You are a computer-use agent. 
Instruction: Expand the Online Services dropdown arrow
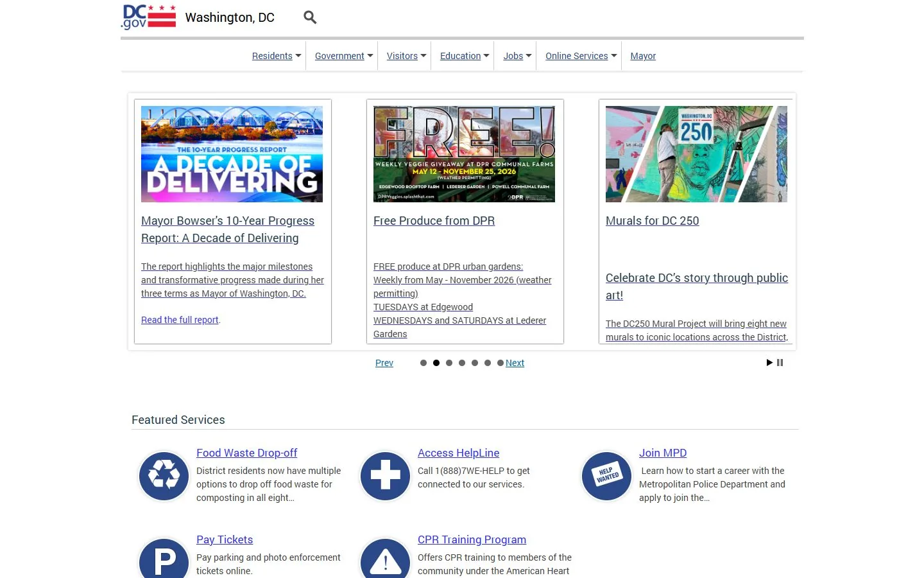614,56
